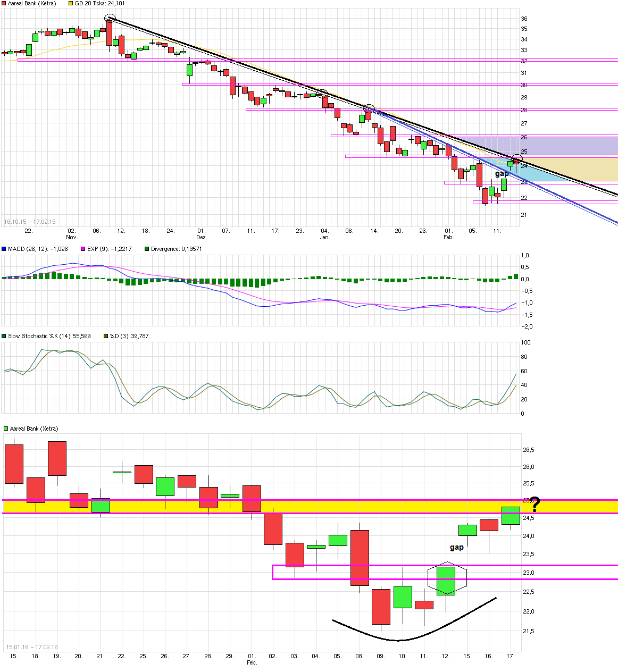The image size is (618, 672).
Task: Select the 'GD 20 Ticks: 24,101' label
Action: 100,4
